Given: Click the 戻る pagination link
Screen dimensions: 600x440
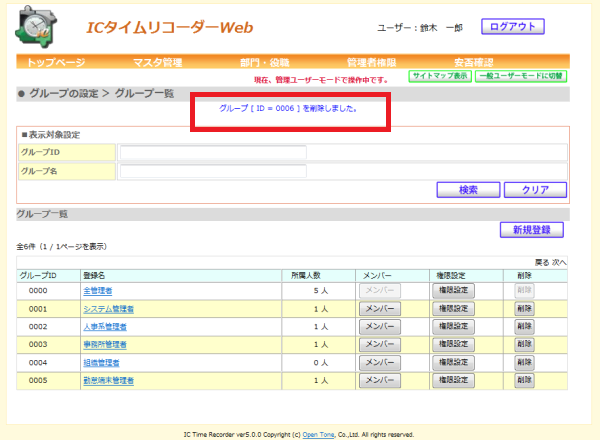Looking at the screenshot, I should click(x=542, y=262).
